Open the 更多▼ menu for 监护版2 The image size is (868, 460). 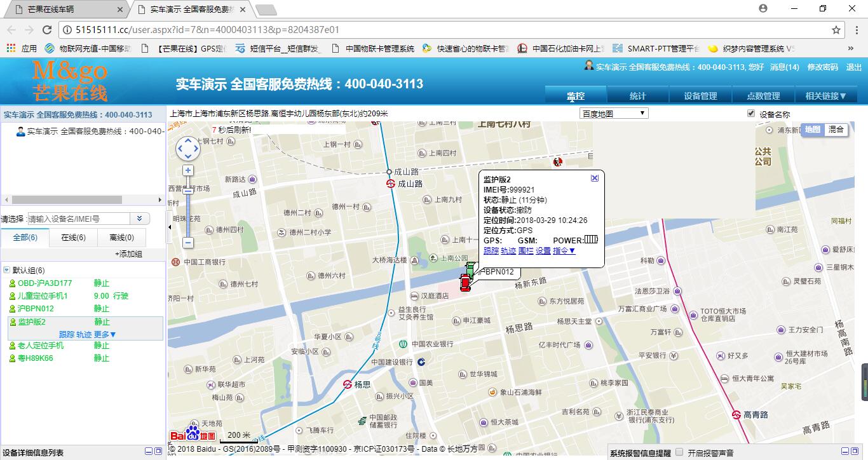click(x=105, y=334)
